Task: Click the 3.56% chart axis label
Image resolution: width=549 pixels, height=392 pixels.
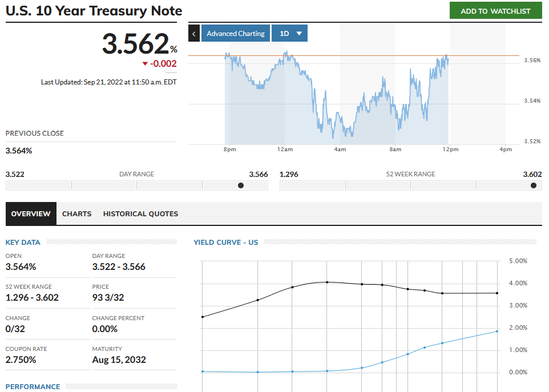Action: tap(532, 60)
